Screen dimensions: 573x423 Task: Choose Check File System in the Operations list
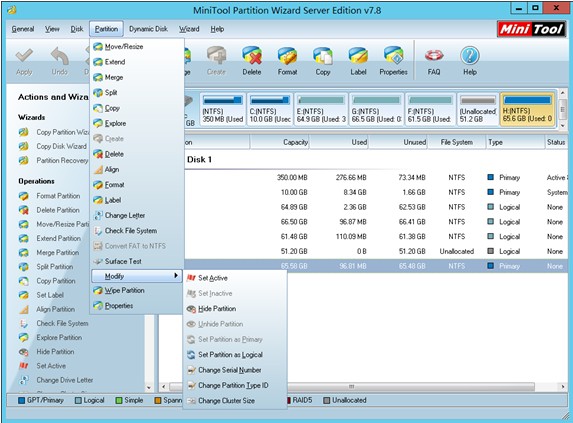(54, 323)
